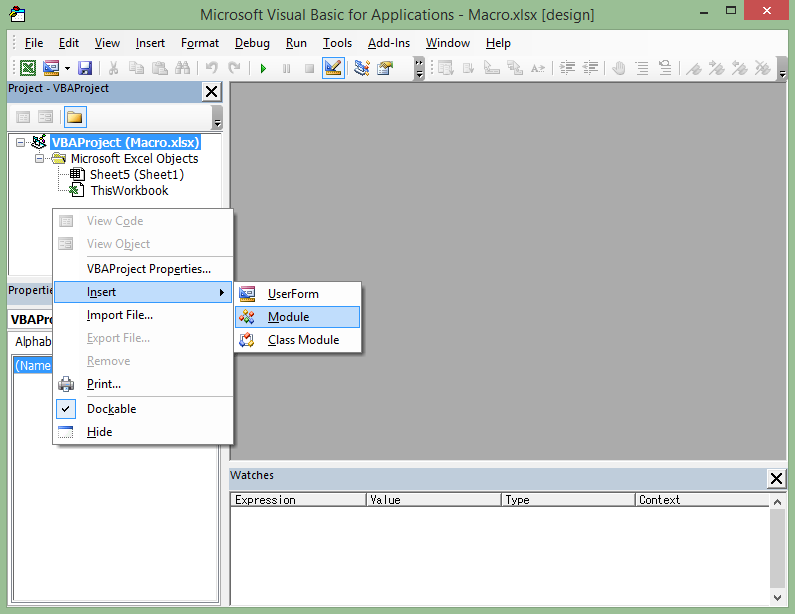Screen dimensions: 795x614
Task: Open the Format menu
Action: coord(200,43)
